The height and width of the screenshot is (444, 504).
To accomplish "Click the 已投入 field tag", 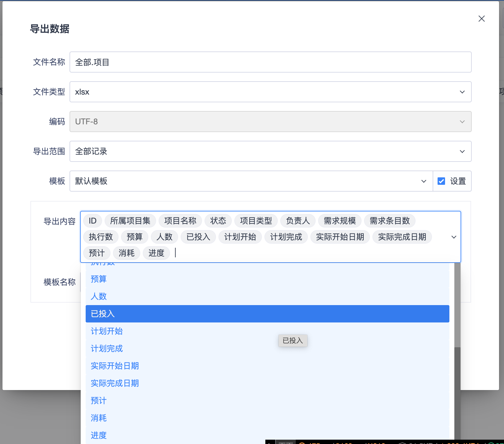I will 198,237.
